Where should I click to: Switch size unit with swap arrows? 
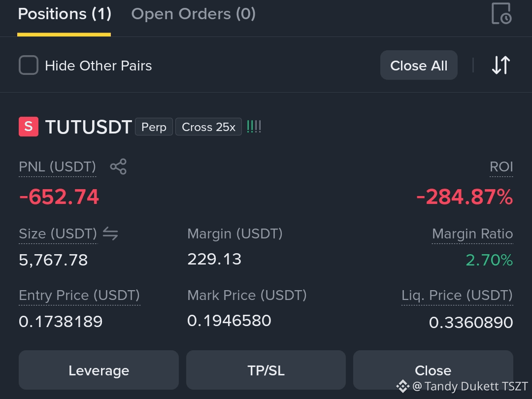[x=110, y=233]
